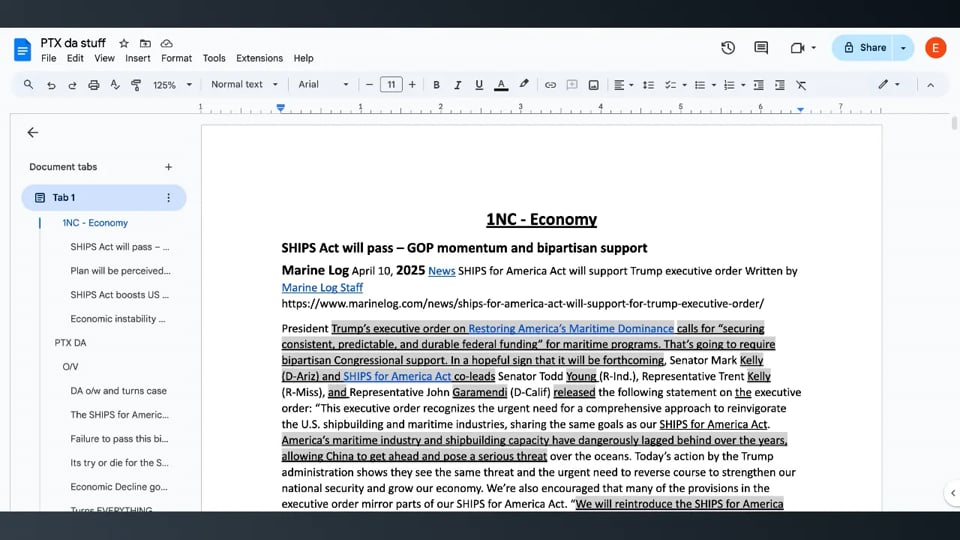Open the Google Docs home icon
960x540 pixels.
[x=22, y=50]
